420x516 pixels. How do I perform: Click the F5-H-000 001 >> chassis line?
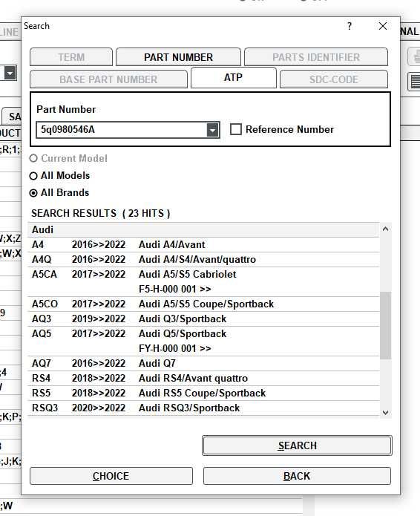click(x=175, y=290)
